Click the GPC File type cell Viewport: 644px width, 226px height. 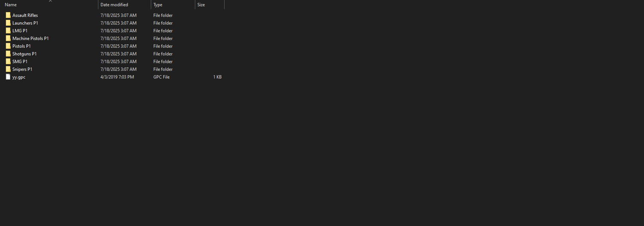point(161,77)
